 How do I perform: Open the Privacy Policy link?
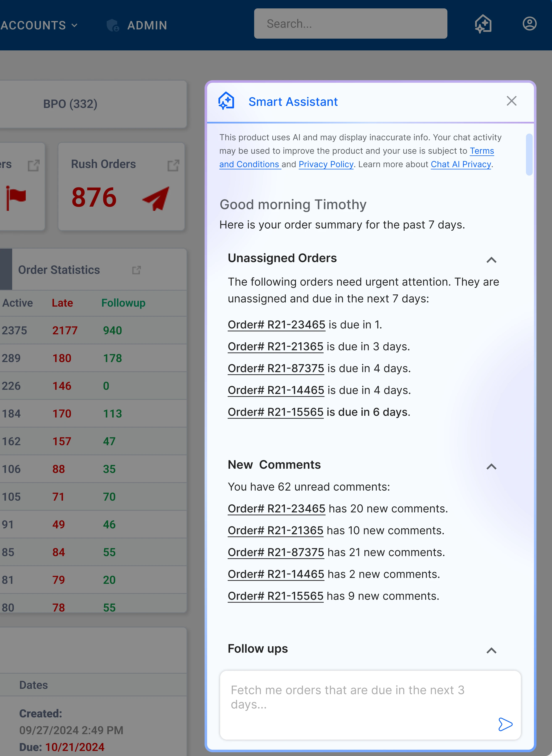pos(326,164)
